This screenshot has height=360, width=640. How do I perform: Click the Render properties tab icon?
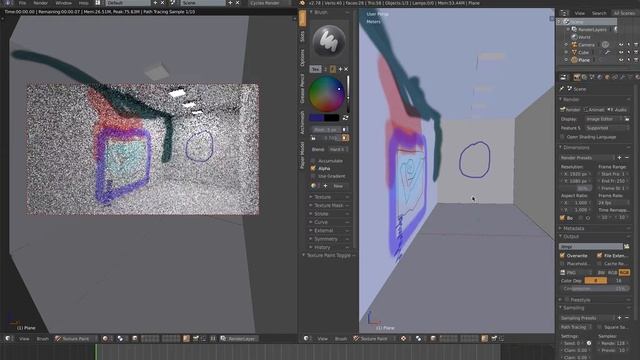(x=576, y=77)
